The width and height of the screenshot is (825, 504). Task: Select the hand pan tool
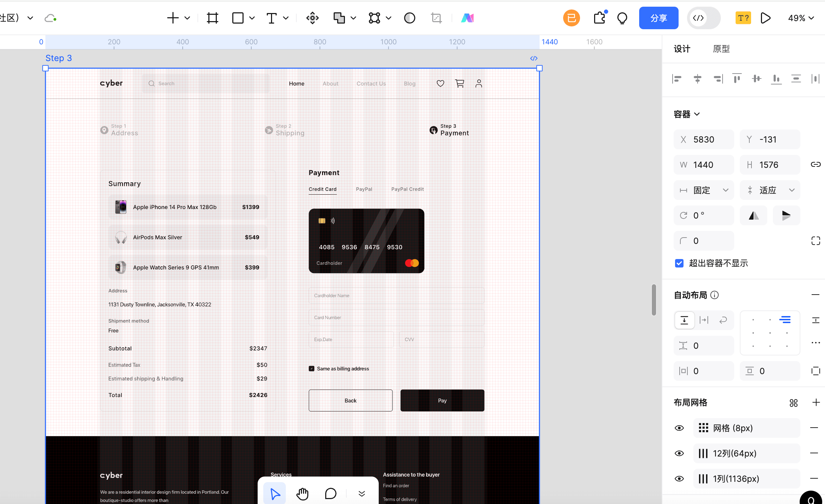coord(302,494)
